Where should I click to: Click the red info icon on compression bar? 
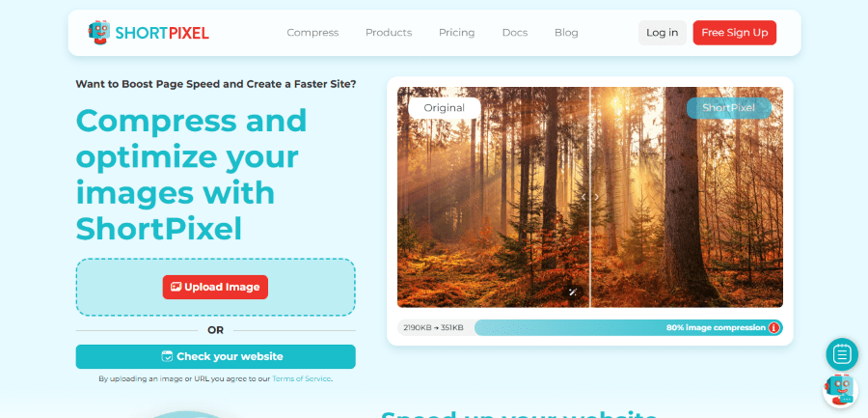773,327
